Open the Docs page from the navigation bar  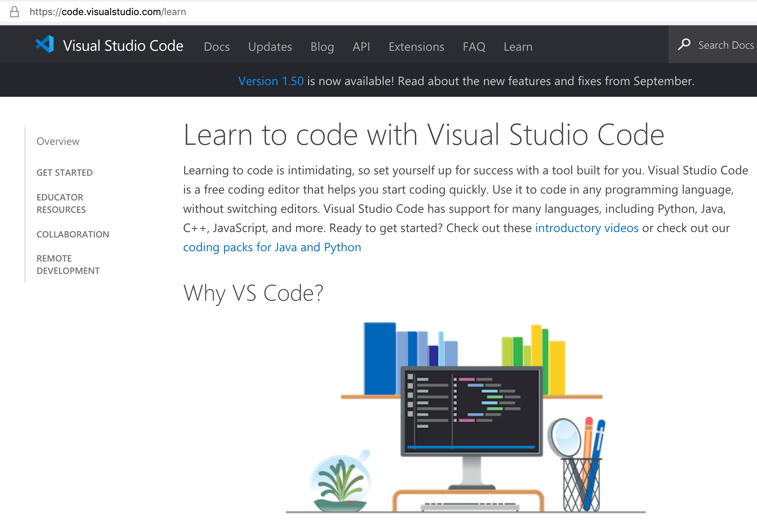(x=217, y=47)
